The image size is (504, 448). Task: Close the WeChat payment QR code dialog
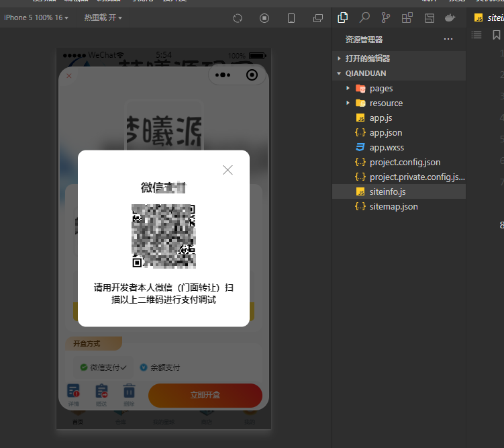click(x=228, y=170)
